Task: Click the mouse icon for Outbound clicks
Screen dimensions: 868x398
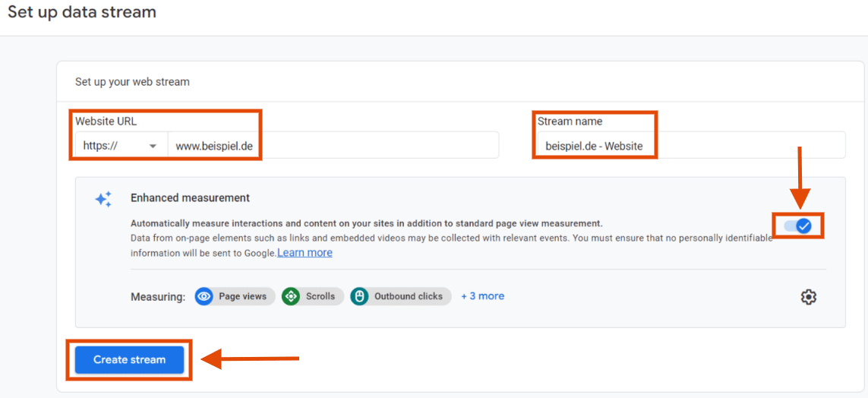Action: coord(359,296)
